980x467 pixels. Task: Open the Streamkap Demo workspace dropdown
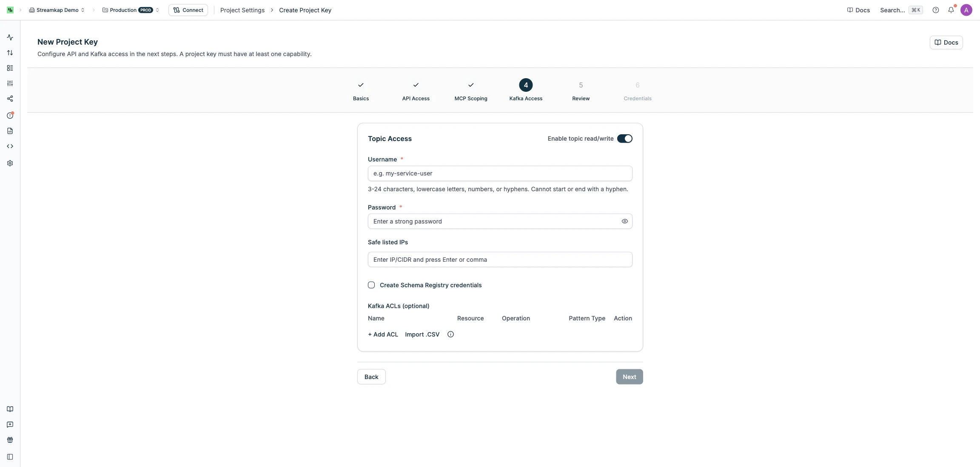point(57,10)
